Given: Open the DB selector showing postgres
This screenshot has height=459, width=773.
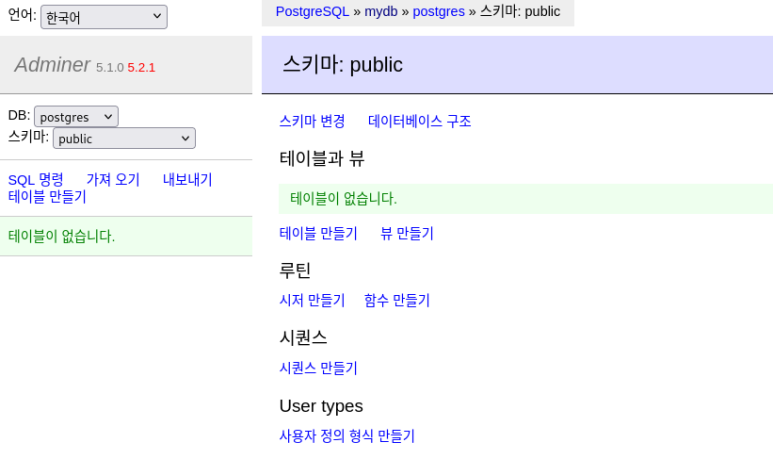Looking at the screenshot, I should pyautogui.click(x=76, y=116).
